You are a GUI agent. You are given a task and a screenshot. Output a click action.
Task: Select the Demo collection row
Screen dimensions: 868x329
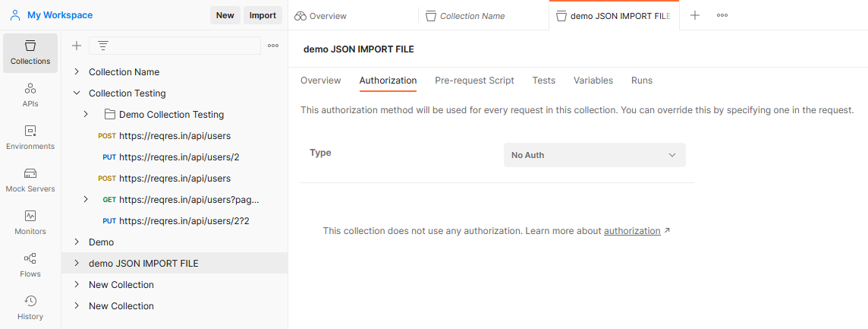tap(175, 242)
